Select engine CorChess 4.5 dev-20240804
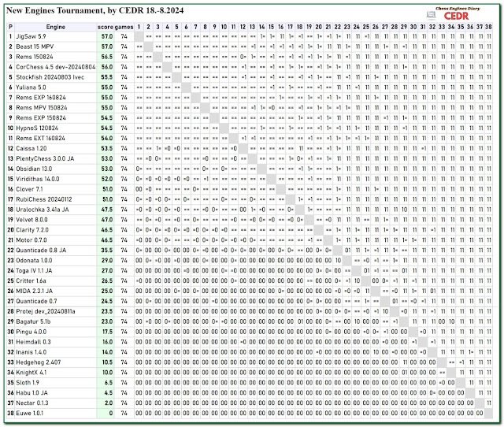Viewport: 504px width, 427px height. coord(56,67)
